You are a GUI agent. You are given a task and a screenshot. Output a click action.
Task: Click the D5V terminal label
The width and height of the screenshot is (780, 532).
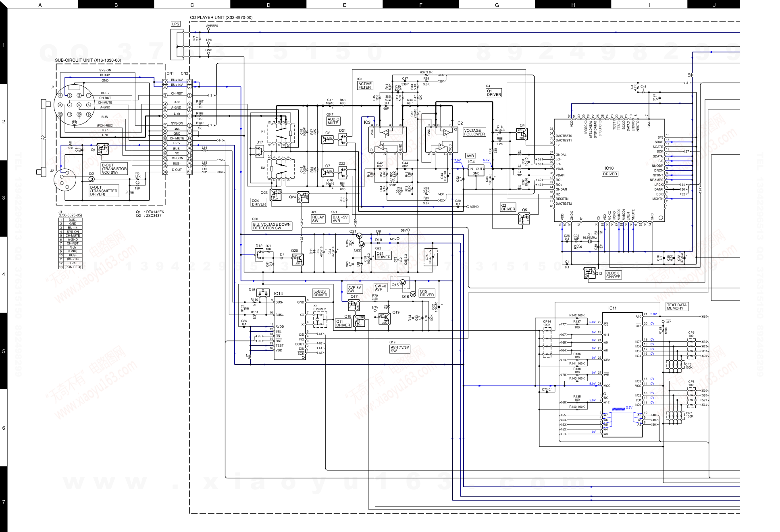[404, 231]
